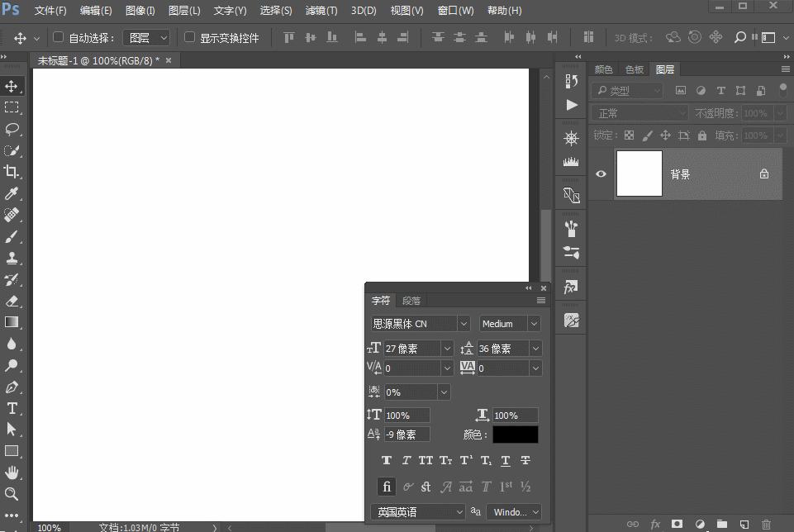This screenshot has height=532, width=794.
Task: Click the text color swatch
Action: (515, 434)
